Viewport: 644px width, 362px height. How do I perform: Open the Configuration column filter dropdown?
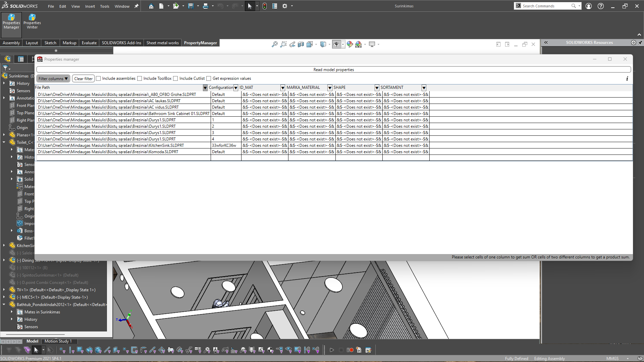(235, 87)
